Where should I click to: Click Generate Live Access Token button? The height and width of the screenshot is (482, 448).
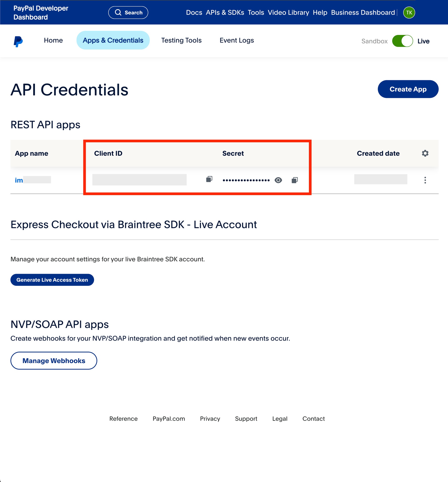click(x=52, y=280)
